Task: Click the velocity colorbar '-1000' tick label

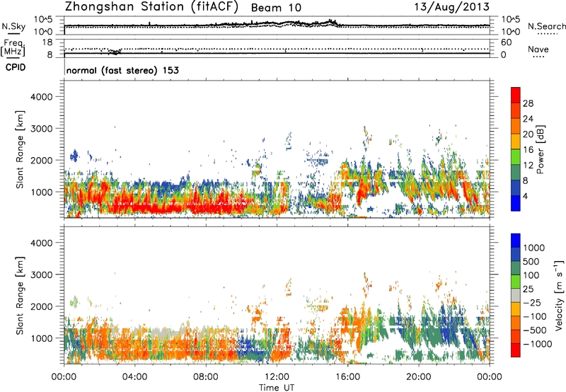Action: 538,344
